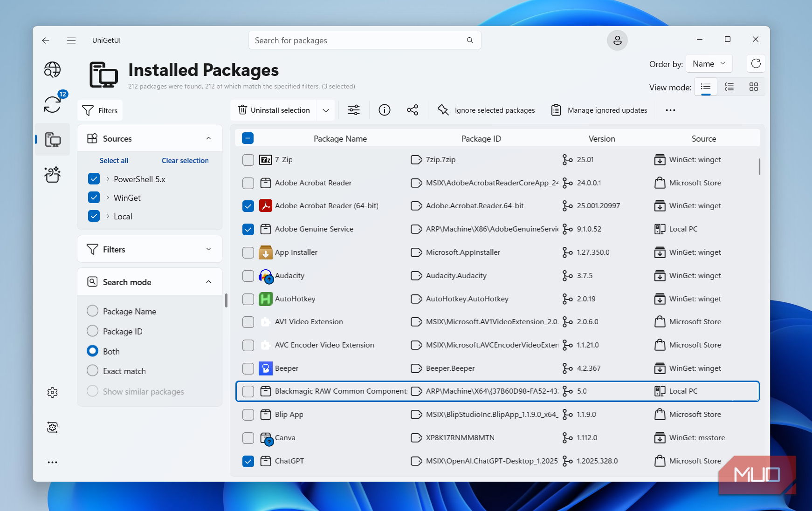Select Package Name search mode

92,311
